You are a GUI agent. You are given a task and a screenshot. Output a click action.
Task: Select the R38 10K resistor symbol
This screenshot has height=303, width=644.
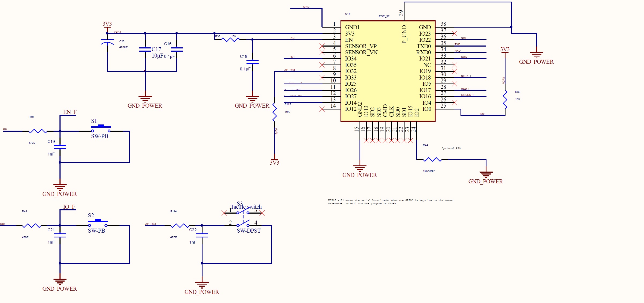point(230,40)
